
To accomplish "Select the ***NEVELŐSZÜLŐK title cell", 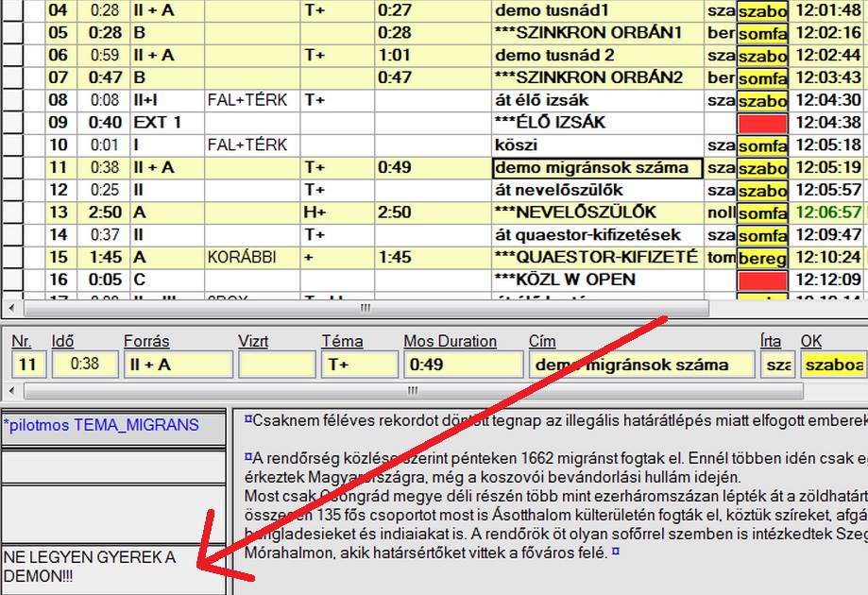I will (597, 212).
